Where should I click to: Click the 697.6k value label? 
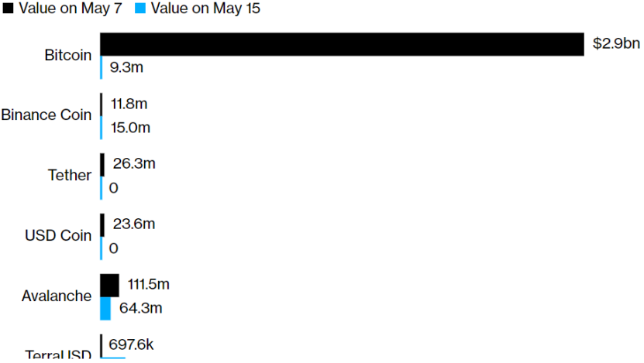[x=132, y=344]
